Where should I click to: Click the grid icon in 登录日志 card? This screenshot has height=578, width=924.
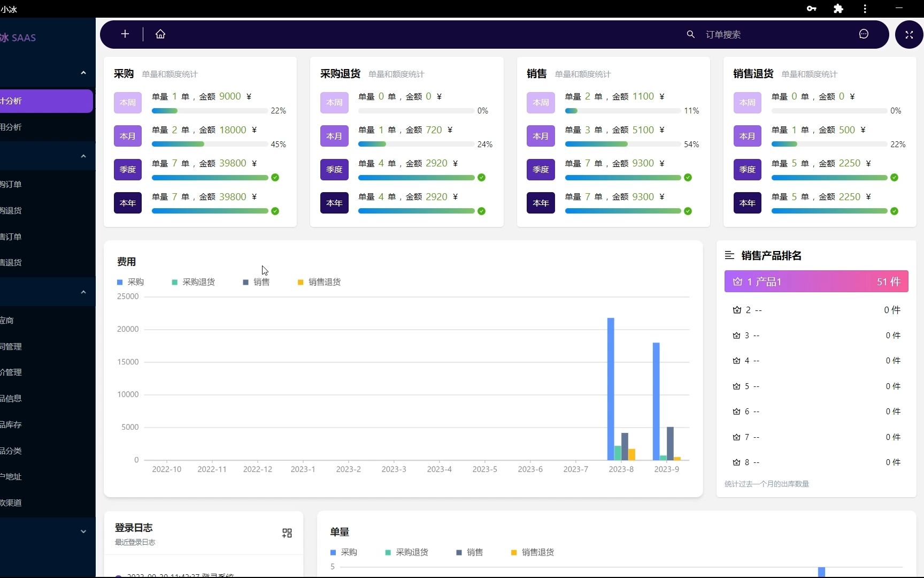pyautogui.click(x=287, y=533)
